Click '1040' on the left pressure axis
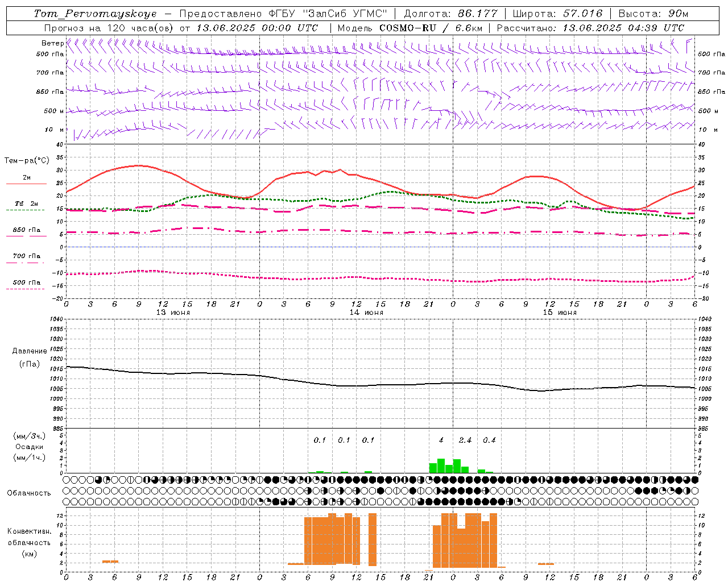Screen dimensions: 728x582 click(x=57, y=319)
